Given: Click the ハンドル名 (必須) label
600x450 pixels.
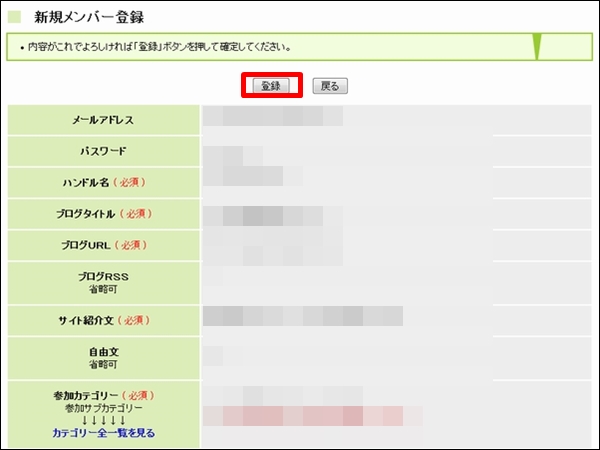Looking at the screenshot, I should pyautogui.click(x=104, y=182).
